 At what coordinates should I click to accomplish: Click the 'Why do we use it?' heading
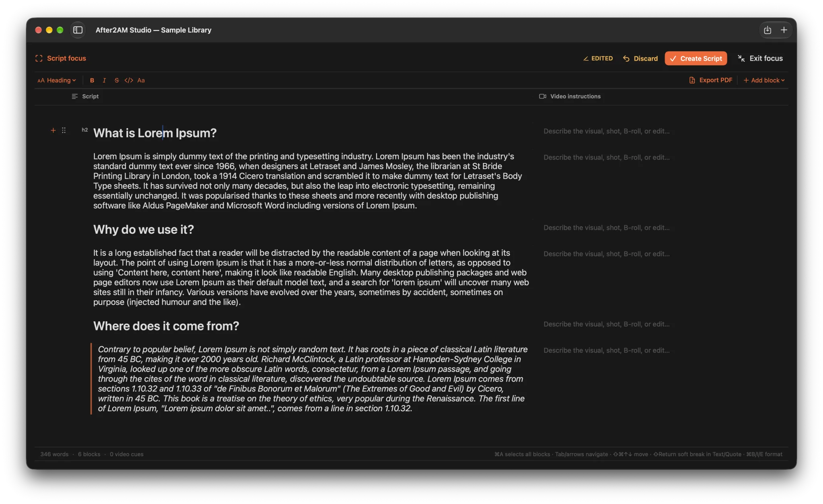(143, 229)
